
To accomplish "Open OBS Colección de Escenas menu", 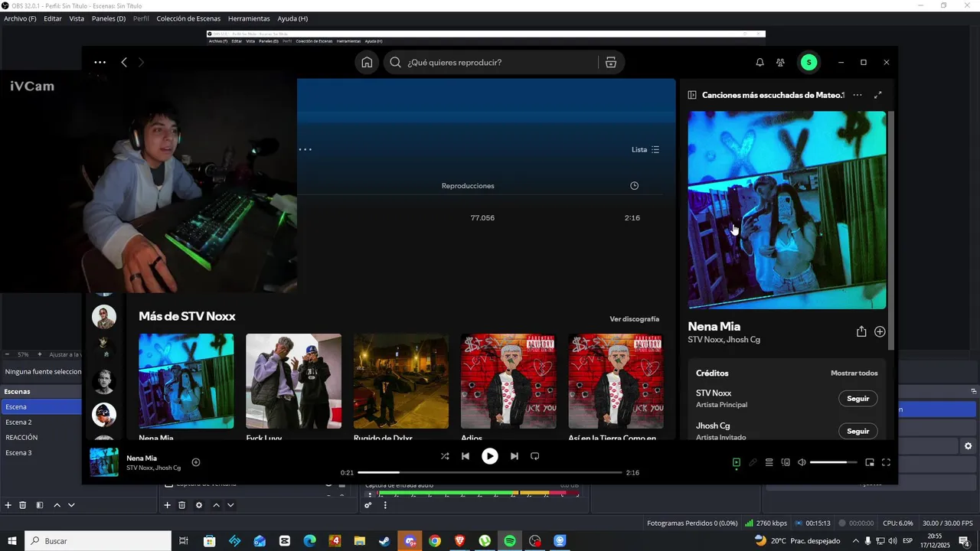I will coord(188,18).
